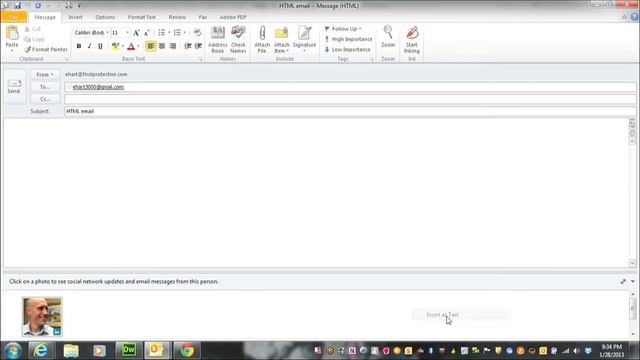The height and width of the screenshot is (360, 640).
Task: Click the Subject field with HTML email
Action: 350,111
